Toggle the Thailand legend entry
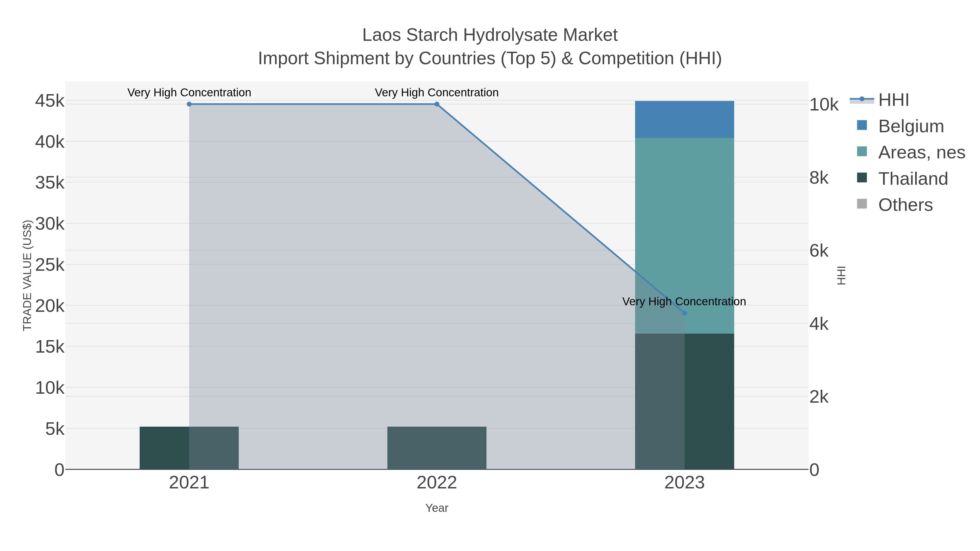This screenshot has height=551, width=980. pyautogui.click(x=902, y=179)
